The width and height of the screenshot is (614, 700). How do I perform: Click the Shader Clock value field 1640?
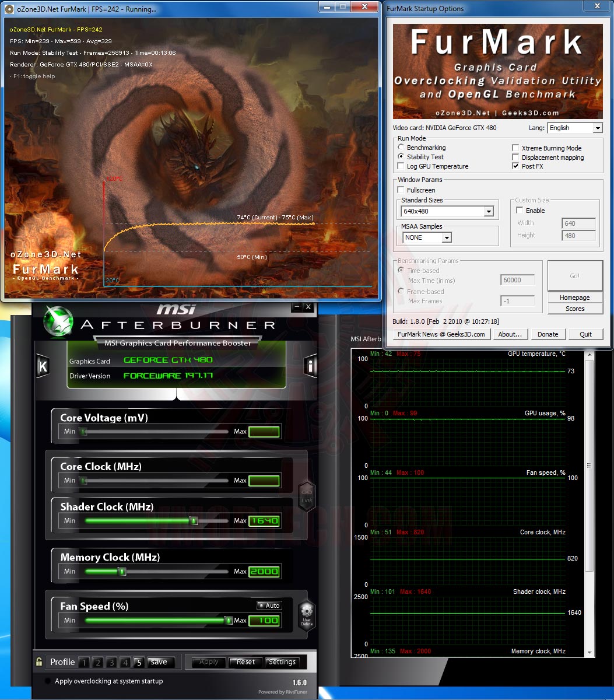pyautogui.click(x=264, y=521)
